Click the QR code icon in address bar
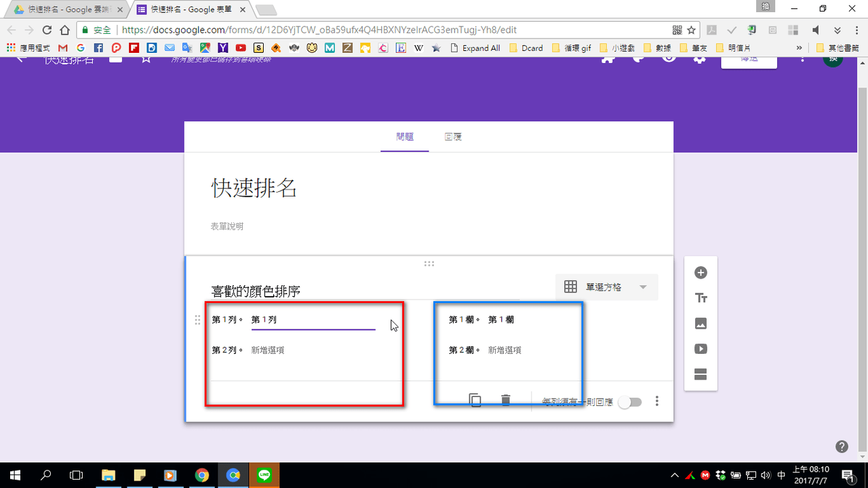The width and height of the screenshot is (868, 488). pyautogui.click(x=677, y=30)
